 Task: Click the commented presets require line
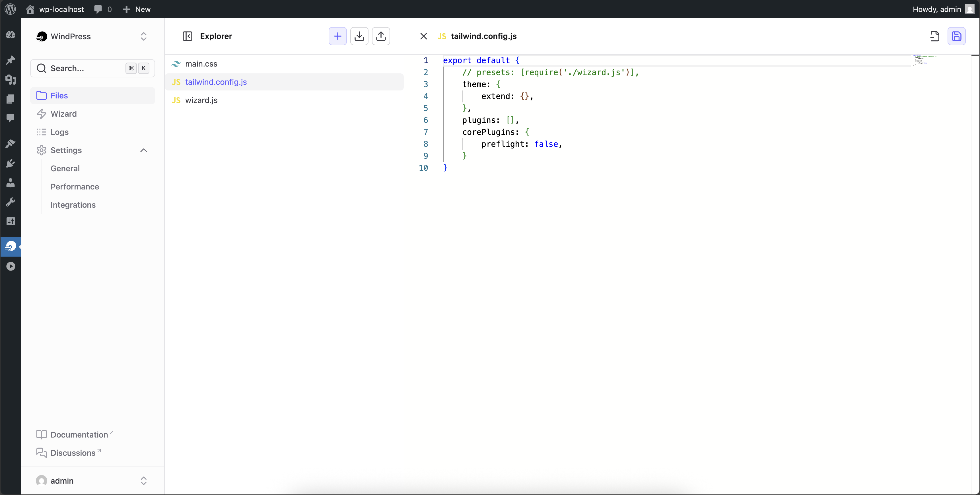click(x=551, y=72)
